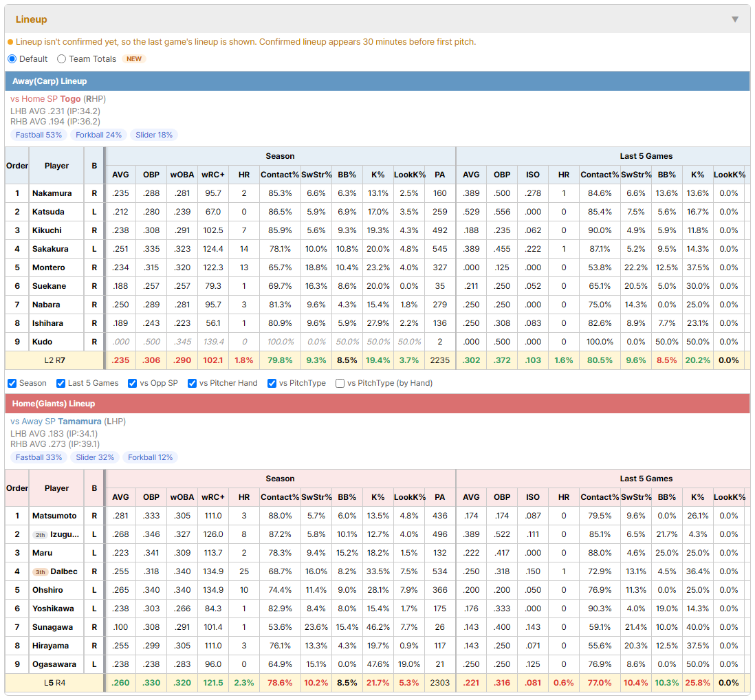Screen dimensions: 755x700
Task: Select player Nakamura in the Carp lineup
Action: pyautogui.click(x=52, y=193)
